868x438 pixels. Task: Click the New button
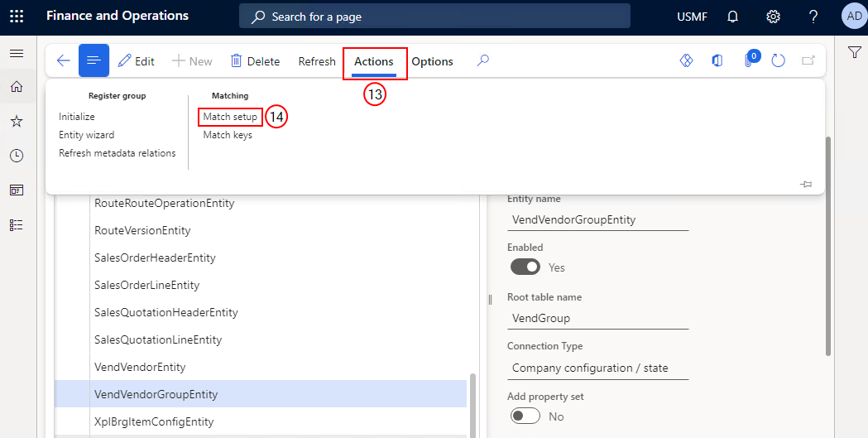coord(191,61)
